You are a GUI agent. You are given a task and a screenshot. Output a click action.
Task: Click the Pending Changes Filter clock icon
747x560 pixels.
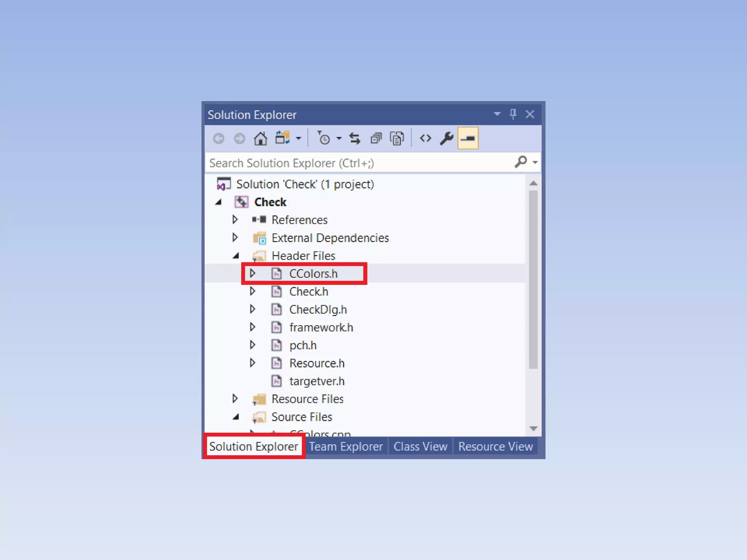tap(324, 139)
